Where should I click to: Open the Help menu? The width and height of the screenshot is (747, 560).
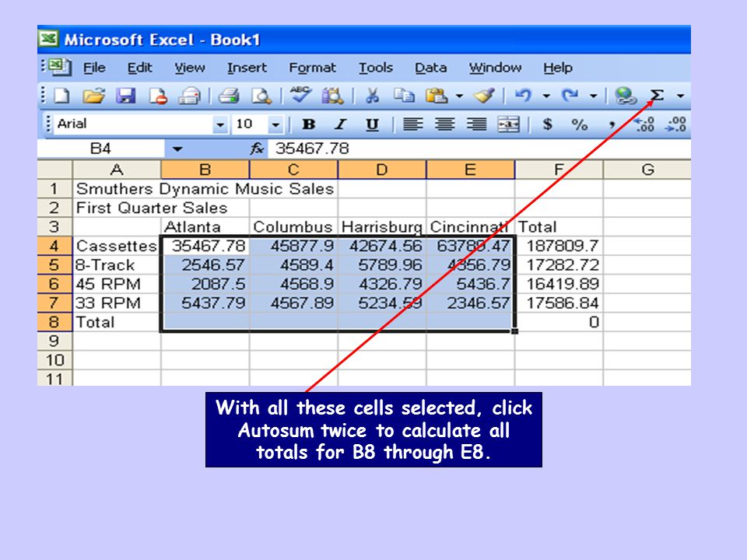[x=558, y=68]
